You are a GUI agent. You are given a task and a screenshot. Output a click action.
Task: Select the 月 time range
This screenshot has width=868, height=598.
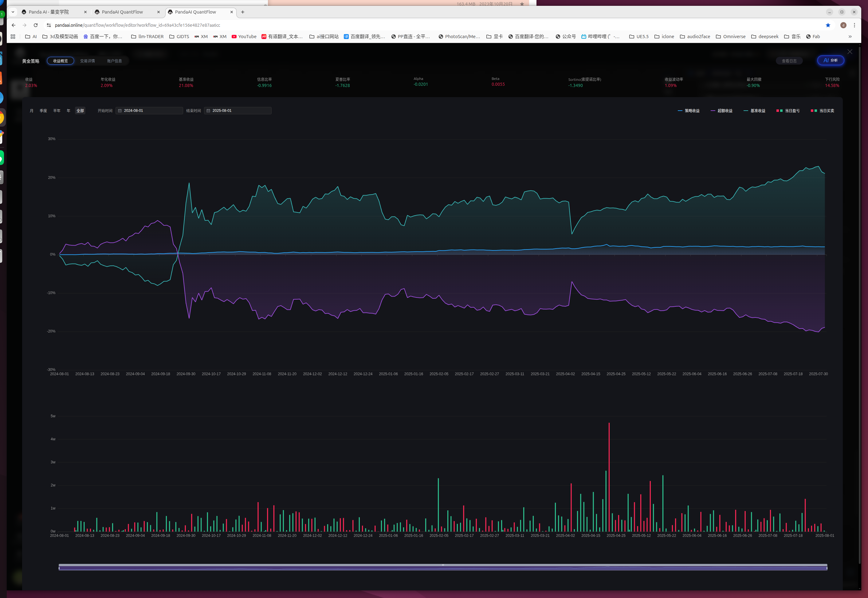[31, 111]
